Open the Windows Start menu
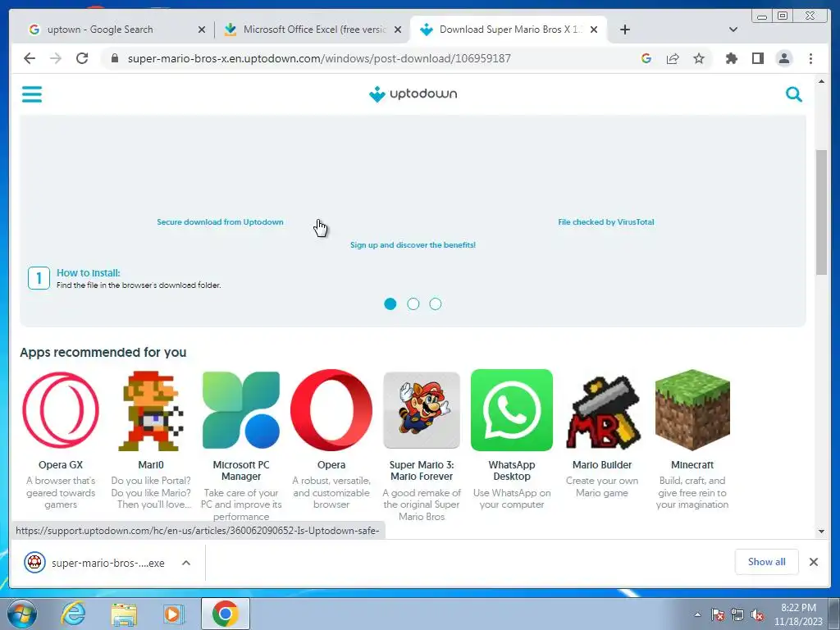840x630 pixels. tap(21, 614)
